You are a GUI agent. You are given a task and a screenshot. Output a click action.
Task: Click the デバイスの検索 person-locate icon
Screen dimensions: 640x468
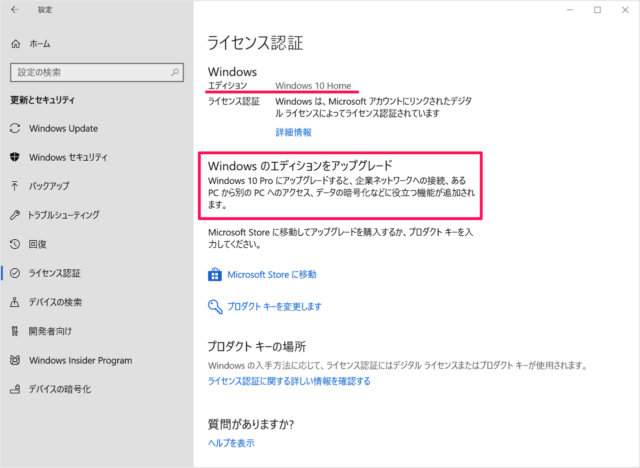coord(15,302)
